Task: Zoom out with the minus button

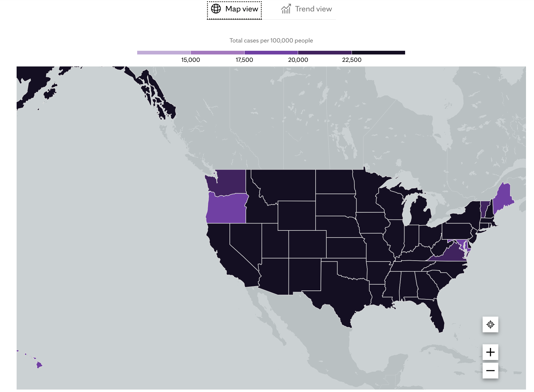Action: [490, 370]
